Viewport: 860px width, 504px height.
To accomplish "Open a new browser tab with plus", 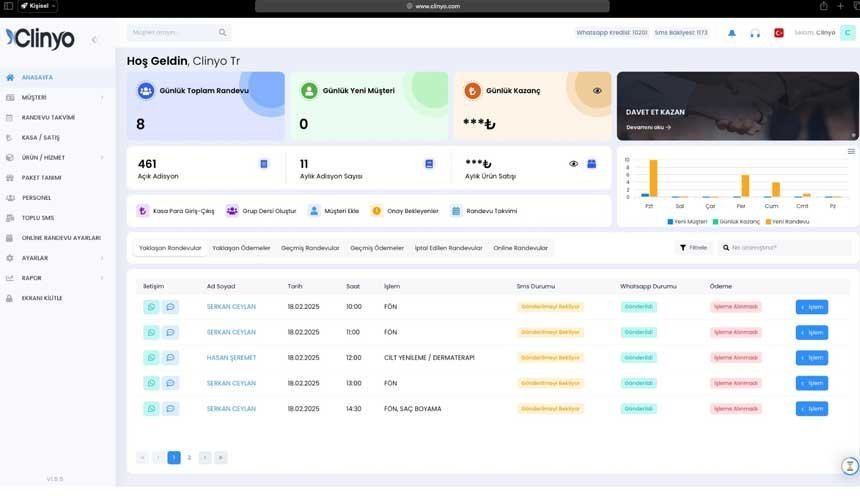I will (x=840, y=6).
